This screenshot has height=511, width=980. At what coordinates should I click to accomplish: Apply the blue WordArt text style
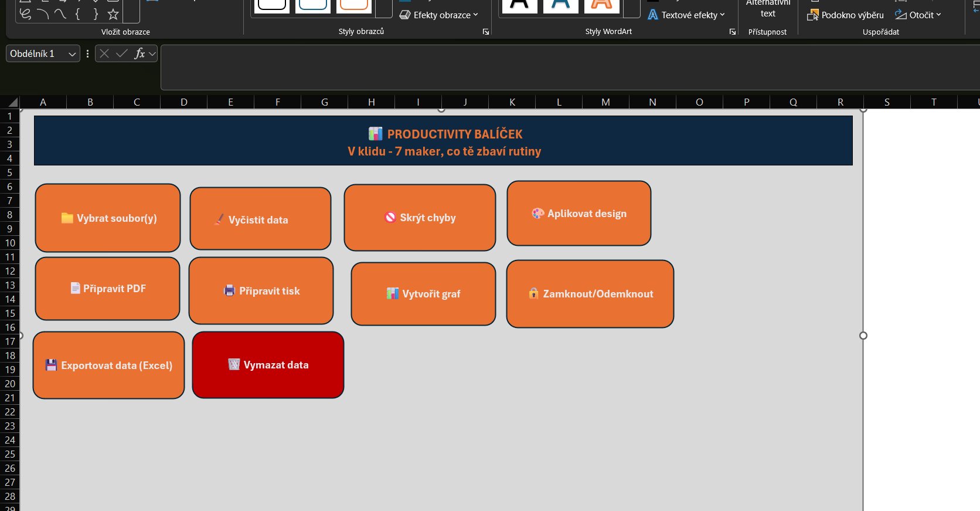pyautogui.click(x=560, y=6)
